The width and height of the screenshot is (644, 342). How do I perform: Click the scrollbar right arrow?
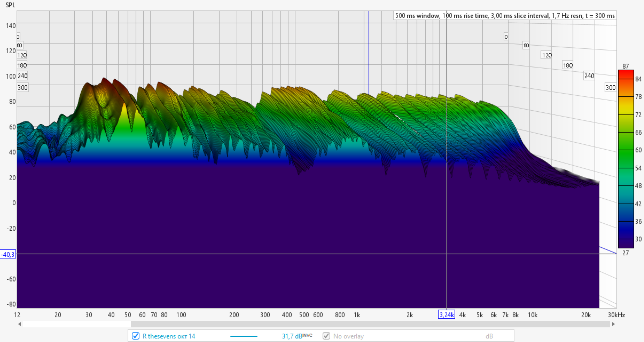pyautogui.click(x=613, y=324)
